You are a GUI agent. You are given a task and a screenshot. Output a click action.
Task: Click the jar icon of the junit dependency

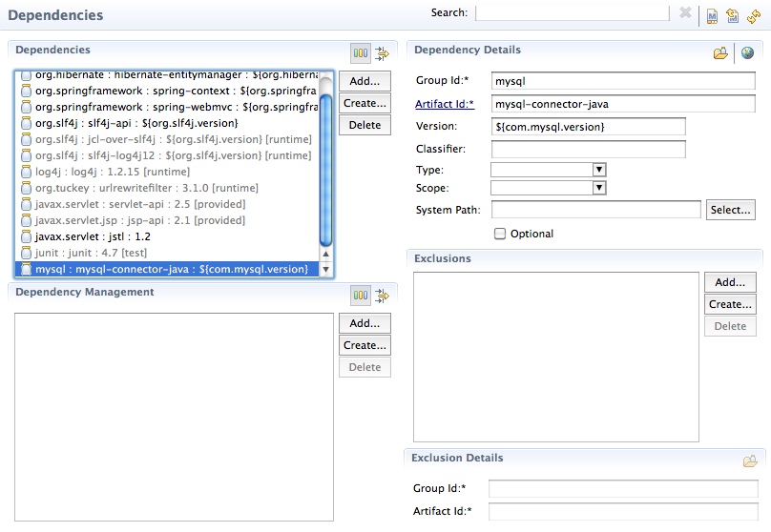27,253
